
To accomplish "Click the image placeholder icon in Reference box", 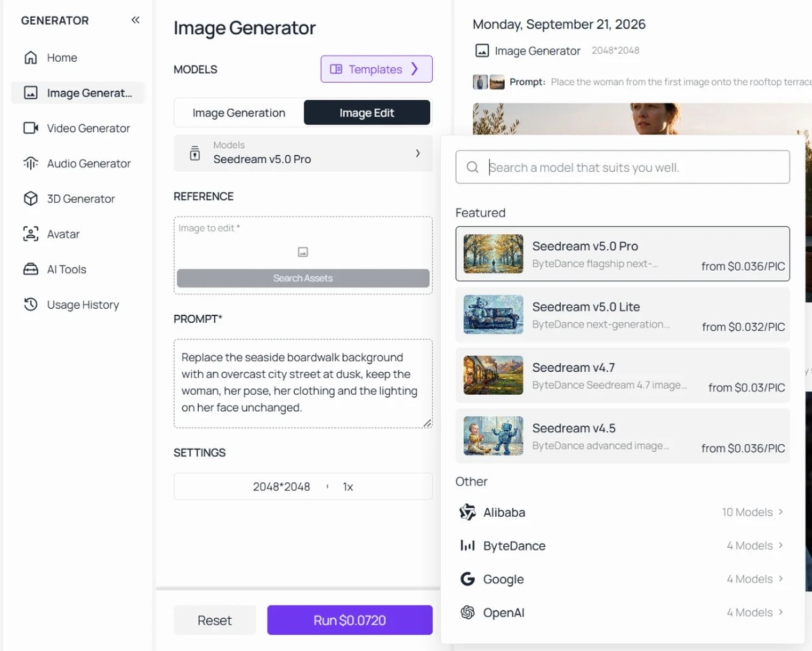I will [303, 252].
